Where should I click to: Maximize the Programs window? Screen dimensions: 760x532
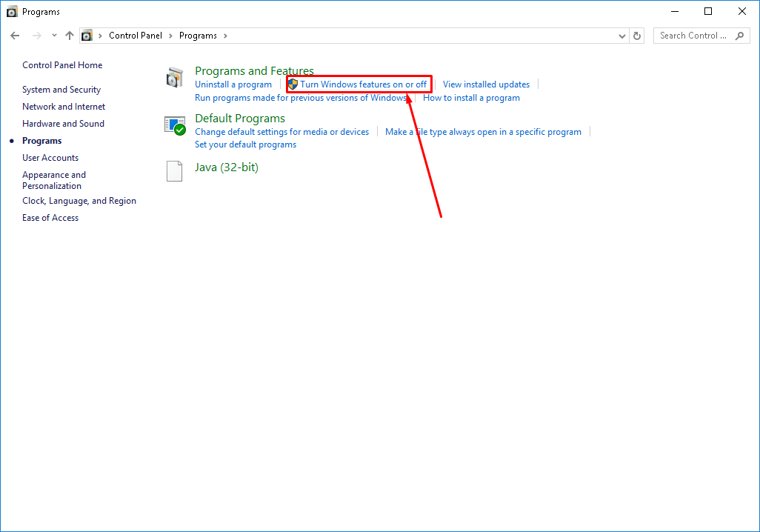[x=708, y=11]
